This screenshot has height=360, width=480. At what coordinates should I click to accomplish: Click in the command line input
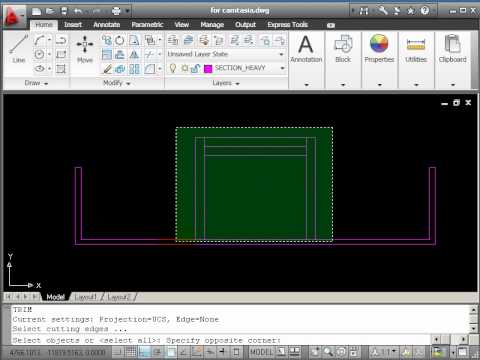220,340
